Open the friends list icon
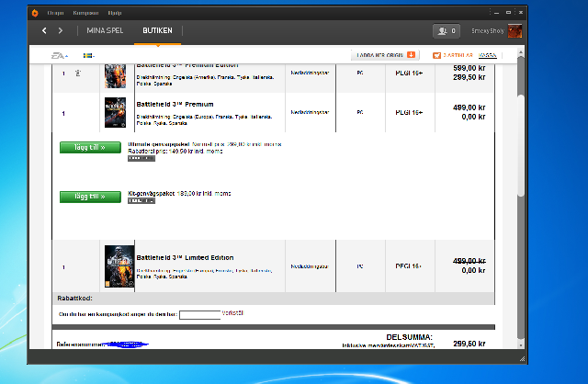The width and height of the screenshot is (588, 384). (x=447, y=30)
